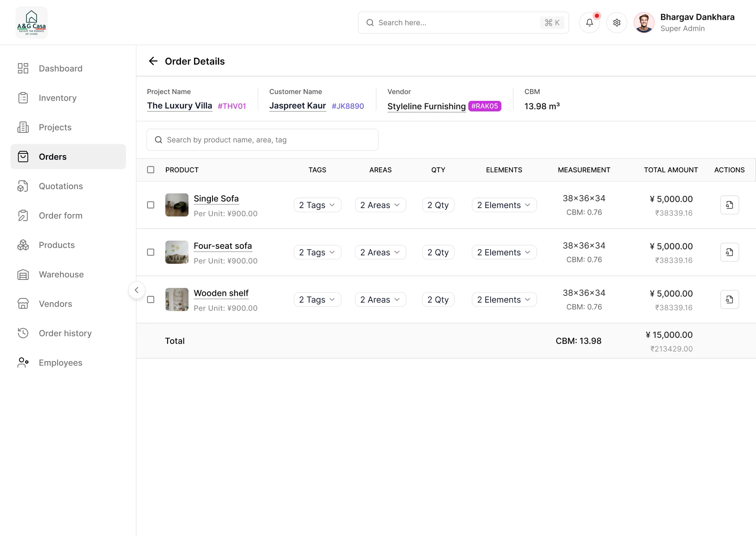Open Jaspreet Kaur customer link
The height and width of the screenshot is (538, 756).
click(298, 106)
